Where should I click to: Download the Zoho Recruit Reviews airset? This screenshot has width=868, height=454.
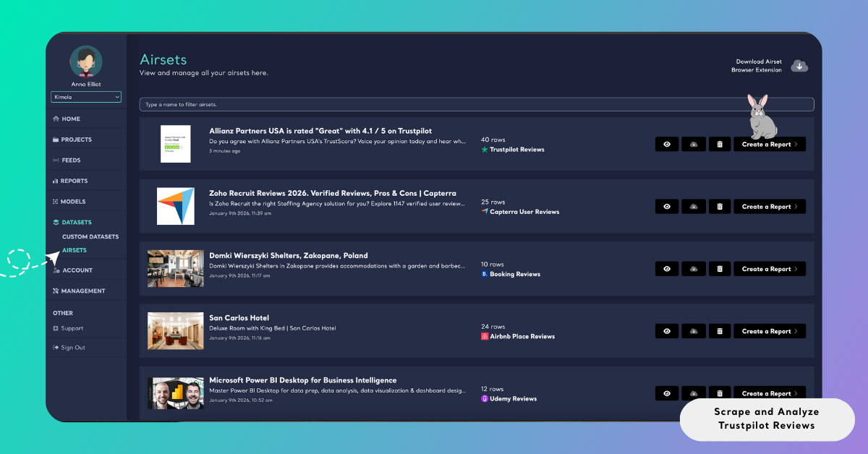[x=693, y=207]
